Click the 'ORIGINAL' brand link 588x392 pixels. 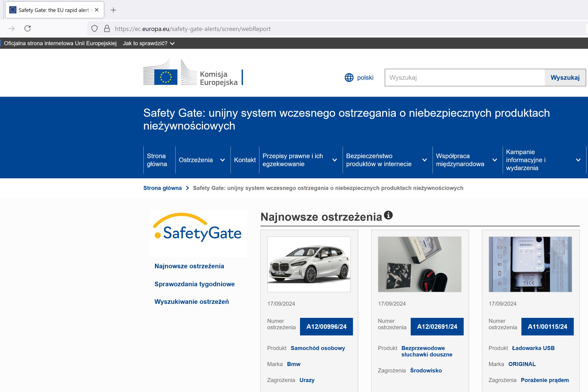tap(522, 364)
